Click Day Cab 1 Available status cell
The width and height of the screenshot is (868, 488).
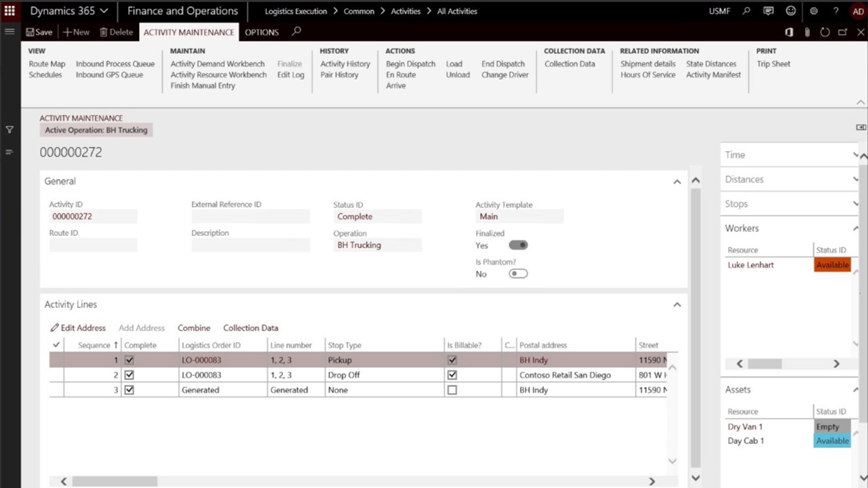(x=832, y=441)
